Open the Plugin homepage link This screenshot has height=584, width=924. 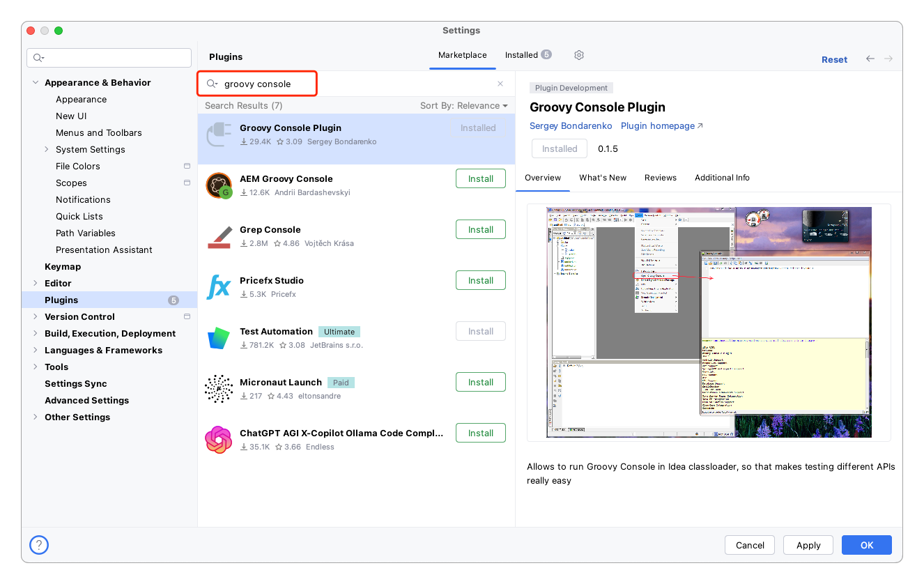tap(662, 126)
